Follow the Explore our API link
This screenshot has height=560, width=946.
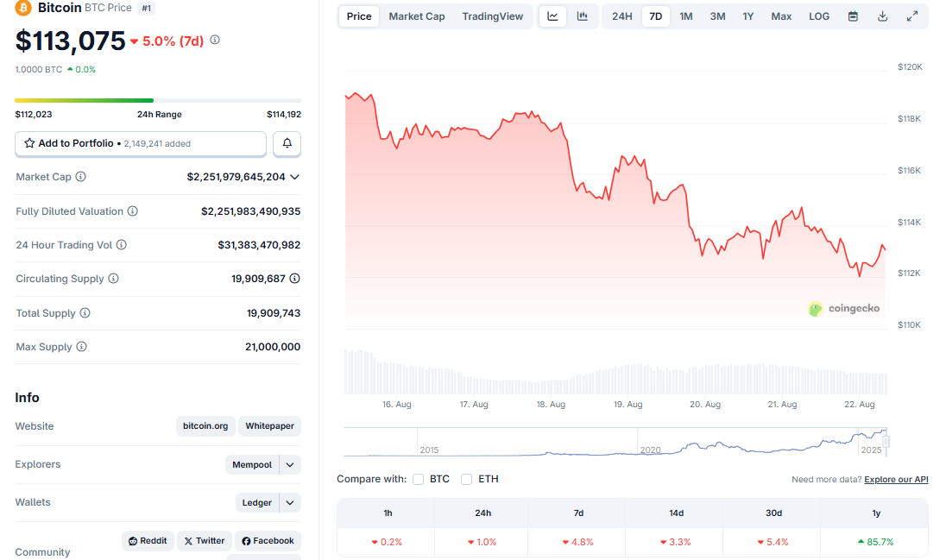click(896, 480)
